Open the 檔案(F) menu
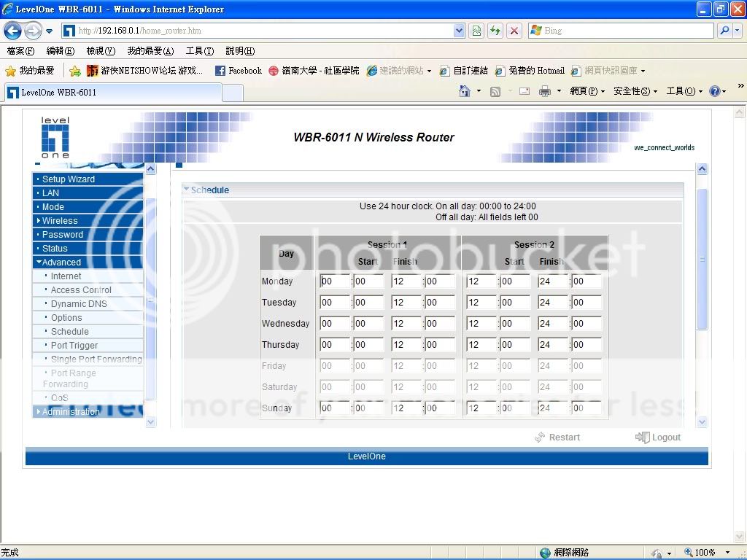 click(20, 51)
